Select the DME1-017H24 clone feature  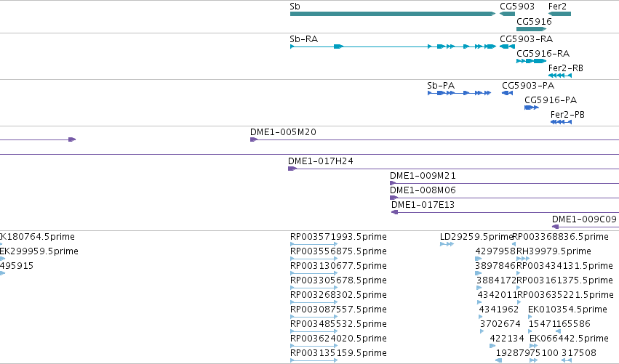454,169
